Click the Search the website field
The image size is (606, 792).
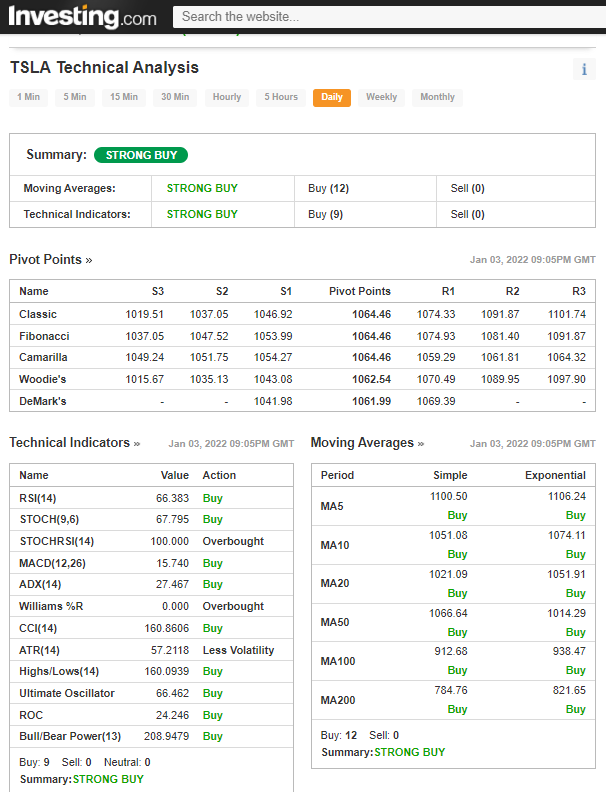point(389,17)
